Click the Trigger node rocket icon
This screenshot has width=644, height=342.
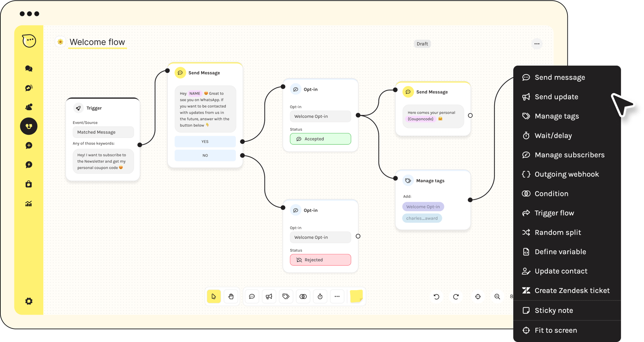pyautogui.click(x=78, y=108)
